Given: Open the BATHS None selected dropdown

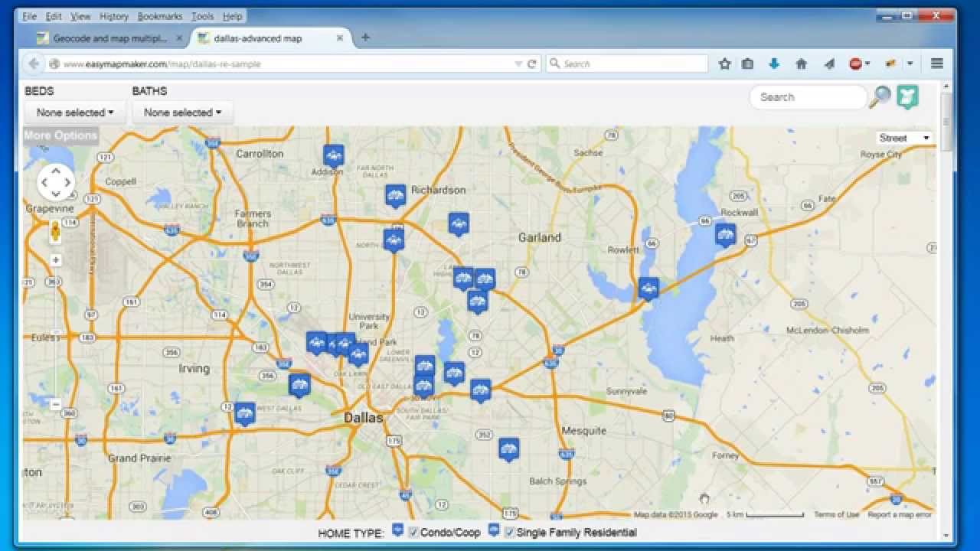Looking at the screenshot, I should 182,112.
